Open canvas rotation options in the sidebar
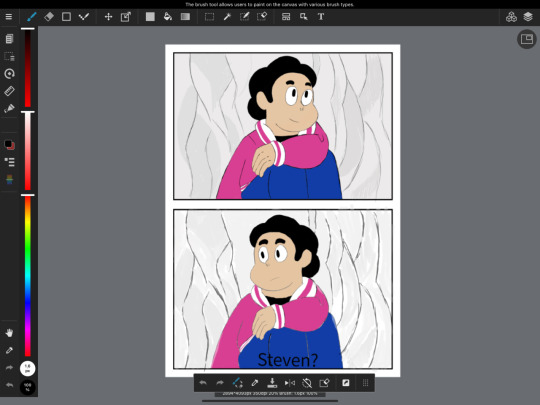The image size is (540, 405). (x=9, y=73)
